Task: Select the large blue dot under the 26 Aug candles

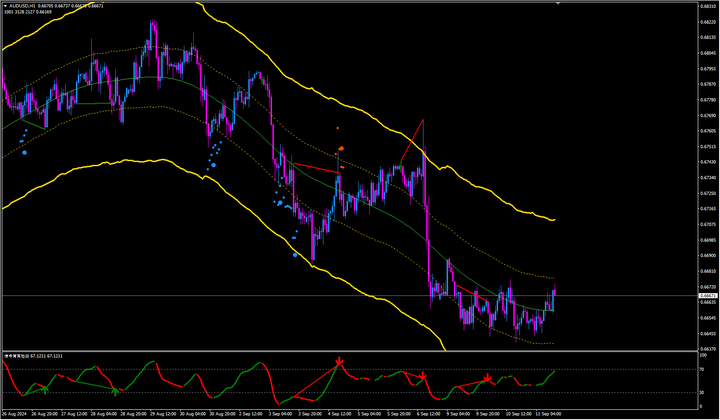Action: (x=24, y=154)
